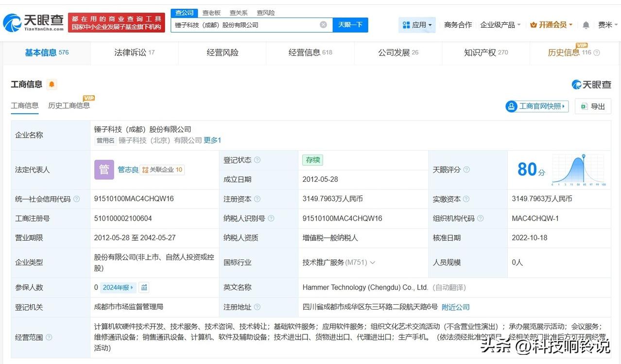Select the 查公司 search tab
Screen dimensions: 621x364
click(185, 13)
